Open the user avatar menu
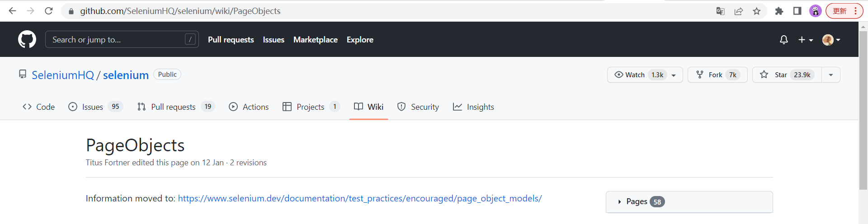 point(831,40)
